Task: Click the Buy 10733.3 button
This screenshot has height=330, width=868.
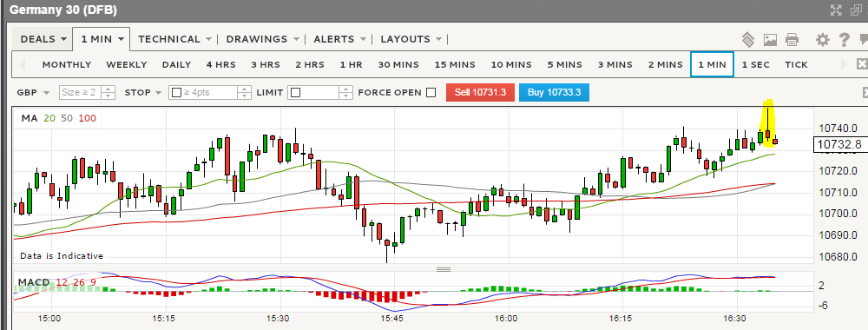Action: point(554,92)
